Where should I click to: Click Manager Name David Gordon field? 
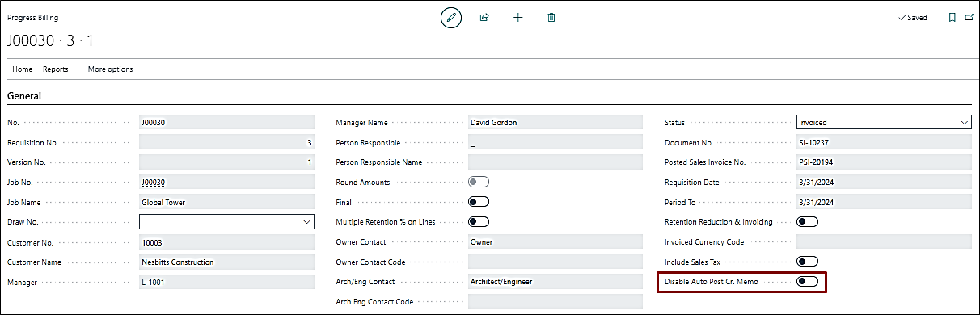(x=555, y=122)
